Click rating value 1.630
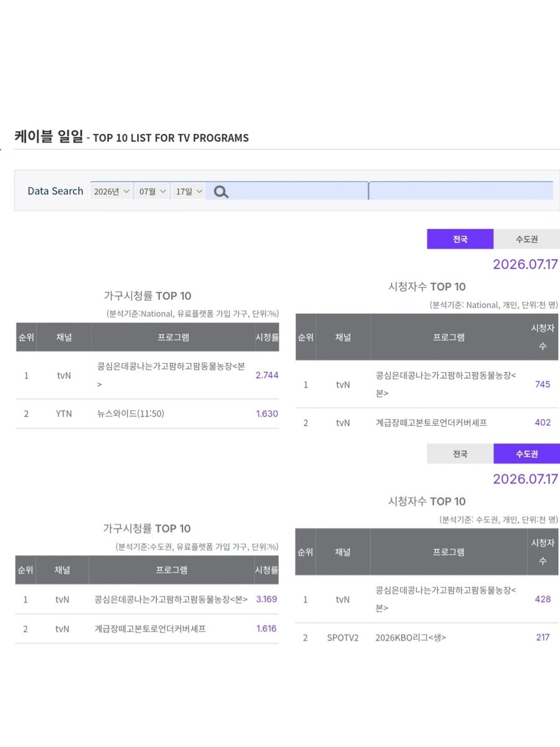 pyautogui.click(x=267, y=413)
